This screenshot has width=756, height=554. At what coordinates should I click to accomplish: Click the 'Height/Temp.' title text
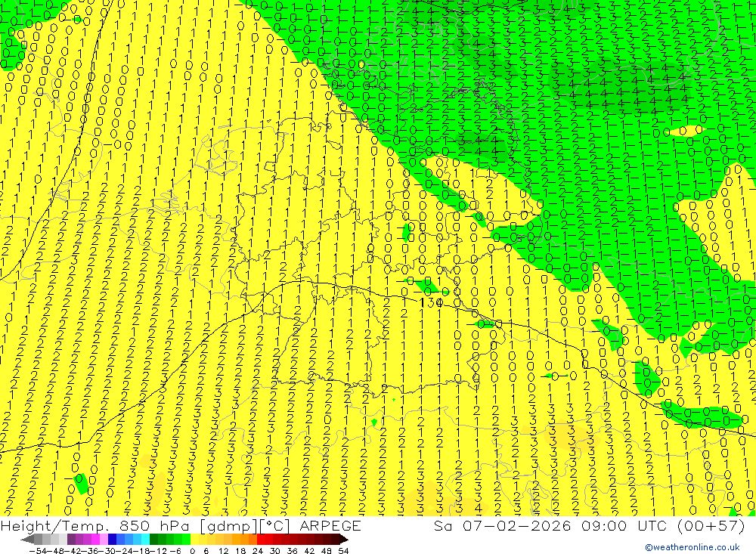(55, 526)
